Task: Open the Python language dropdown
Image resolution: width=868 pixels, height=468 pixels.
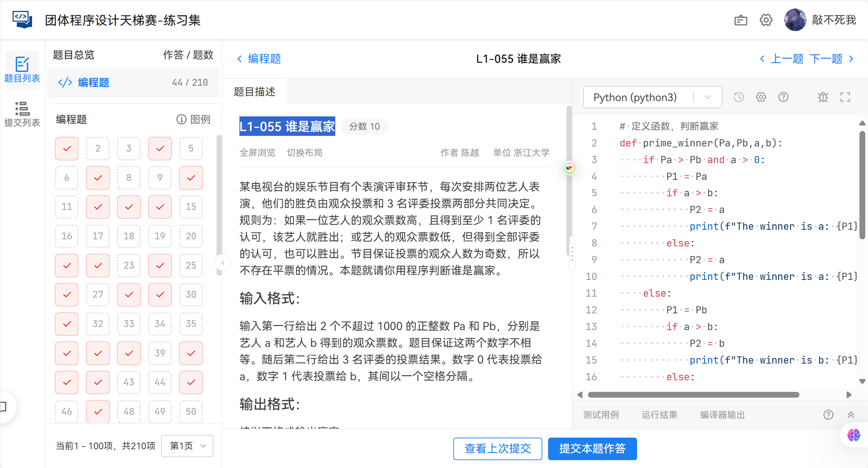Action: (652, 97)
